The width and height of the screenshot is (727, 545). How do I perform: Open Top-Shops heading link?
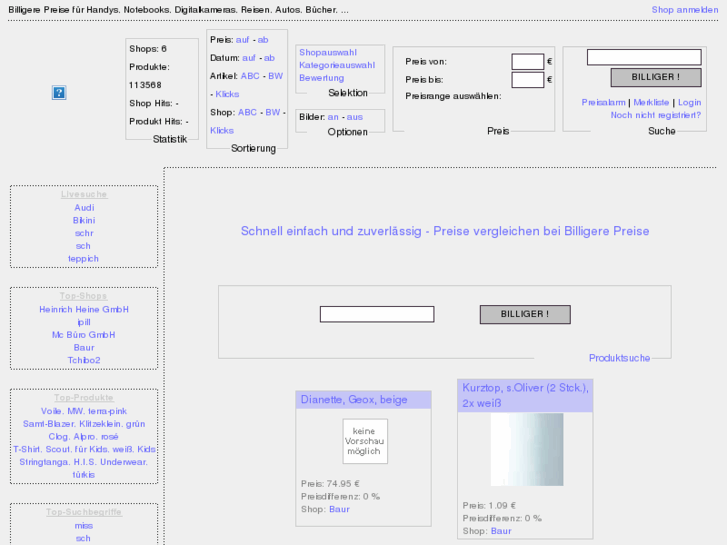tap(83, 296)
